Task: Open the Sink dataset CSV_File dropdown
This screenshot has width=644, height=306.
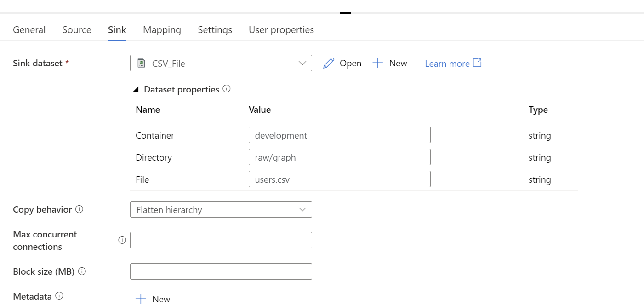Action: click(221, 63)
